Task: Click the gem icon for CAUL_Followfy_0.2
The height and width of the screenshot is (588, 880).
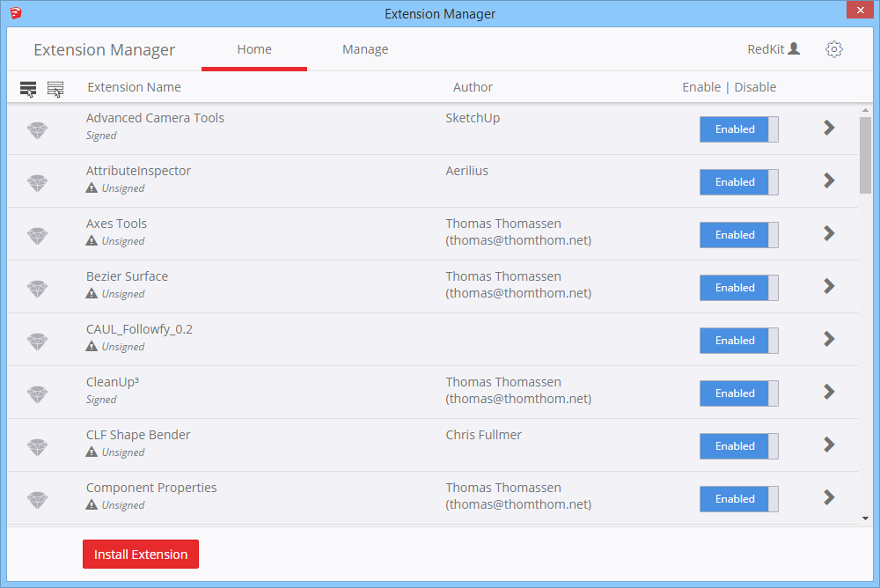Action: (x=38, y=342)
